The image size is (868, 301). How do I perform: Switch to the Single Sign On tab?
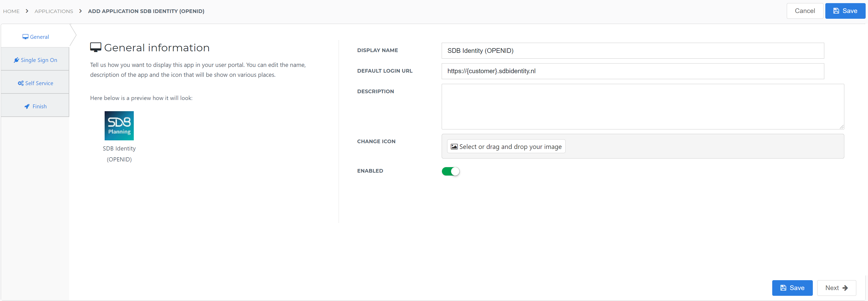pos(35,60)
